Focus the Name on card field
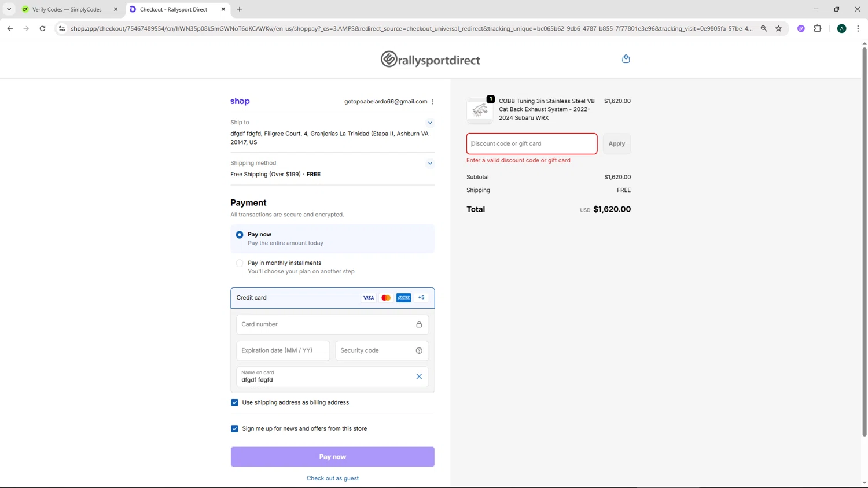 pos(333,376)
